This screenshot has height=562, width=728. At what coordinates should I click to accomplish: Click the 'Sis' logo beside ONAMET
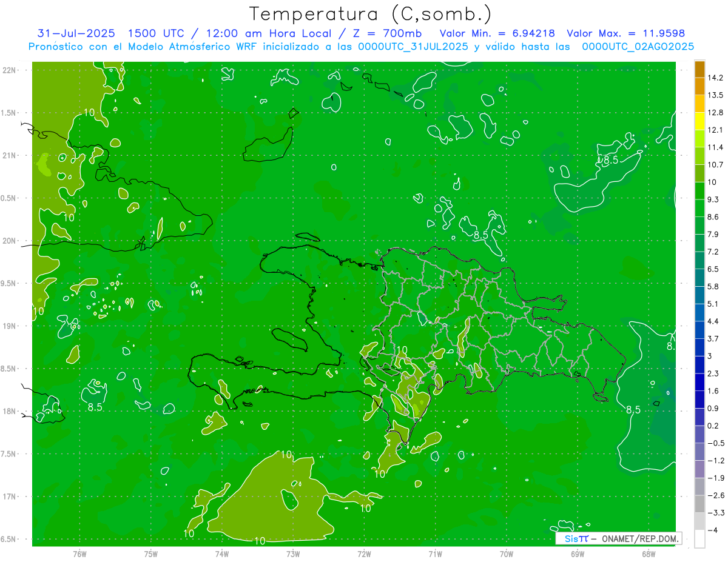pos(571,539)
